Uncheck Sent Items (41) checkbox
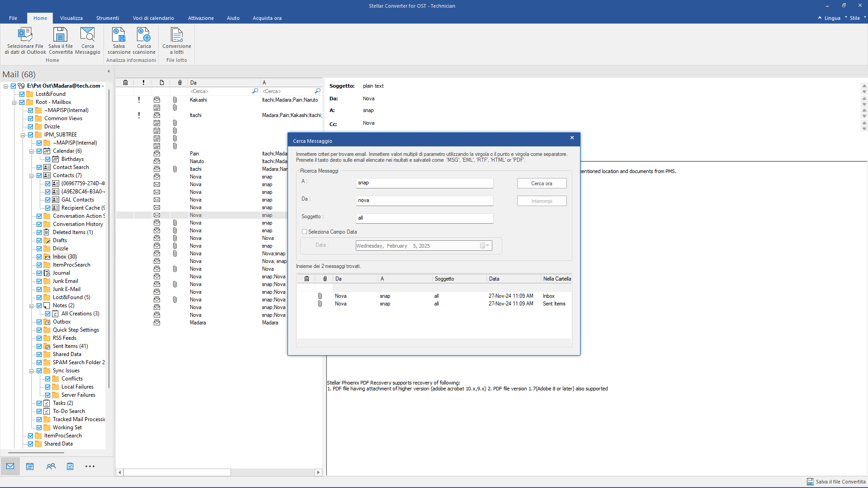This screenshot has width=868, height=488. pyautogui.click(x=39, y=346)
